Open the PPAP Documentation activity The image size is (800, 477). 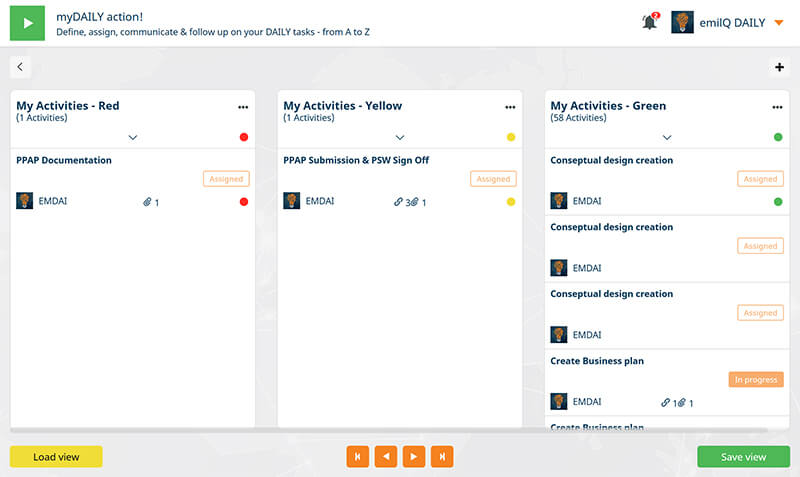click(x=64, y=160)
